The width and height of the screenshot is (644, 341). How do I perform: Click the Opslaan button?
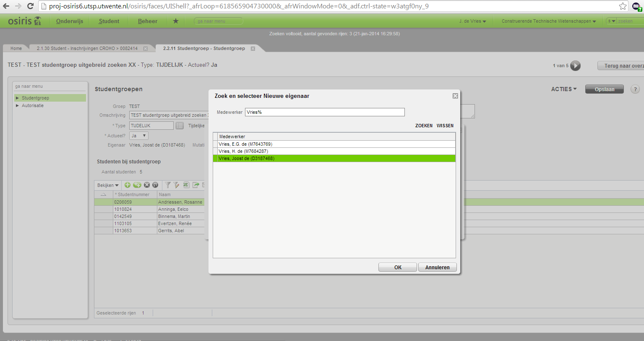[x=605, y=89]
